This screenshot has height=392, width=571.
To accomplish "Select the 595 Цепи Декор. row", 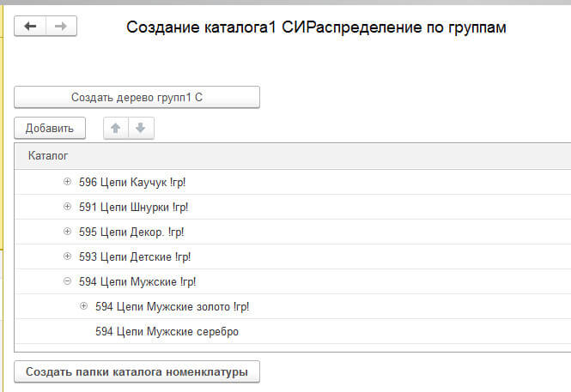I will point(131,232).
